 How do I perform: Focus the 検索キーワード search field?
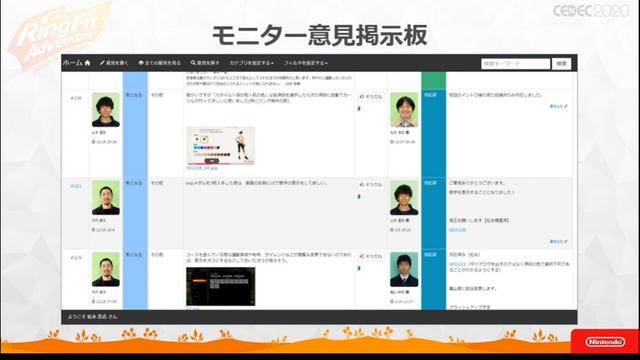[x=516, y=64]
